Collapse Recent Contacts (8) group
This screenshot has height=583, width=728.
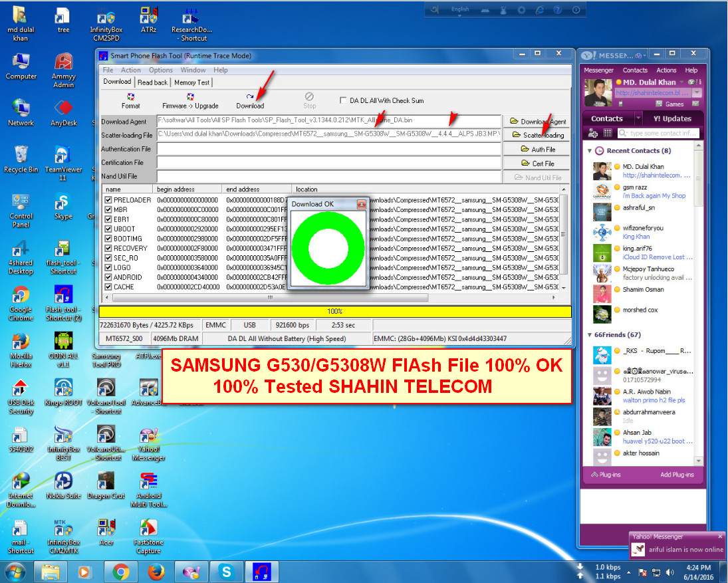pyautogui.click(x=590, y=151)
